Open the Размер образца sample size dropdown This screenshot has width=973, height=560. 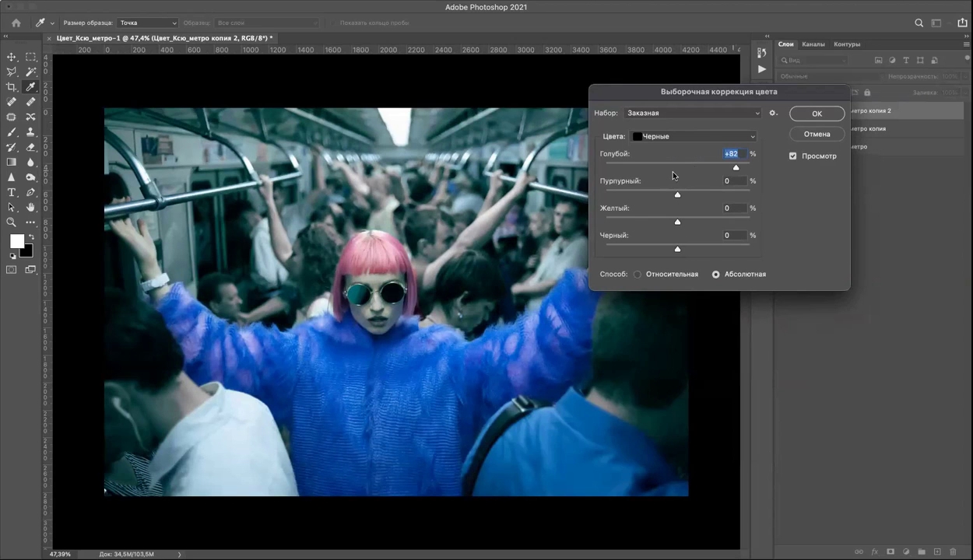coord(148,23)
